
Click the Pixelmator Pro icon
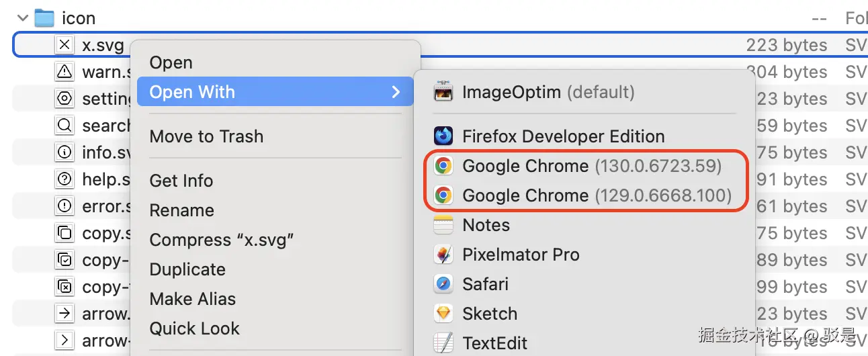[443, 255]
